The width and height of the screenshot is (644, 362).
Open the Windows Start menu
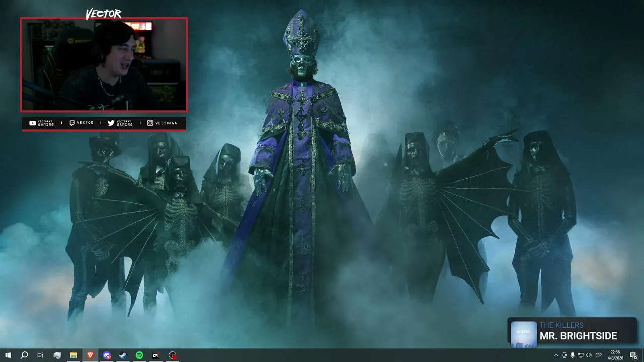pyautogui.click(x=8, y=355)
